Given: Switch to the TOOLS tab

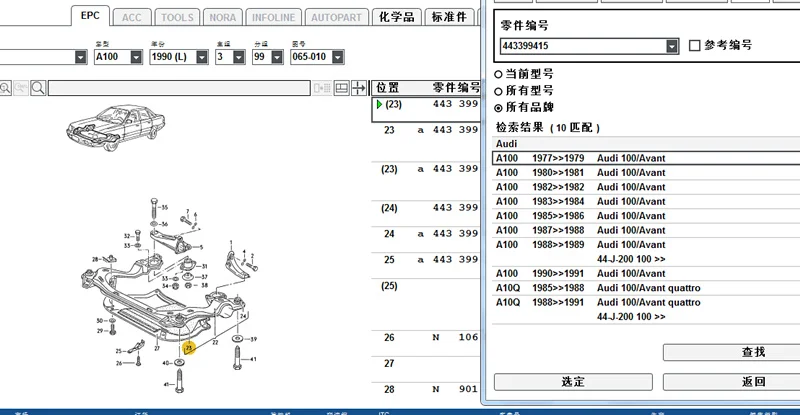Looking at the screenshot, I should tap(177, 17).
